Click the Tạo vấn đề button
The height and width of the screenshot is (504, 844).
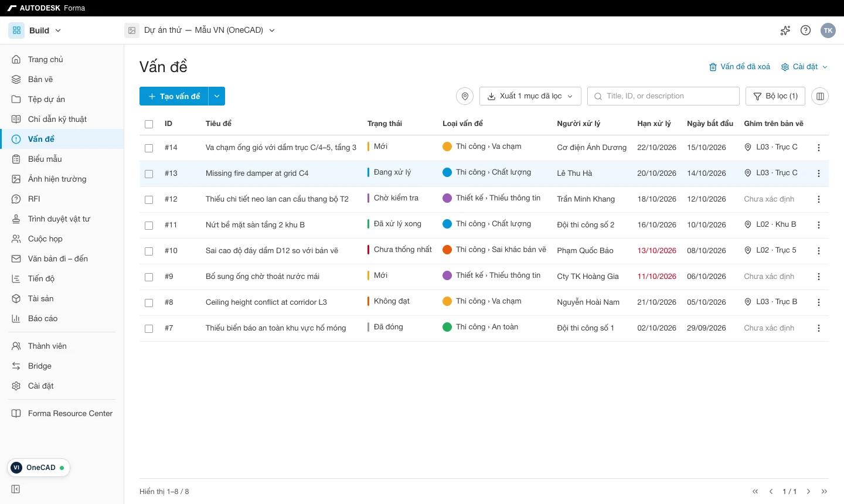pyautogui.click(x=174, y=96)
